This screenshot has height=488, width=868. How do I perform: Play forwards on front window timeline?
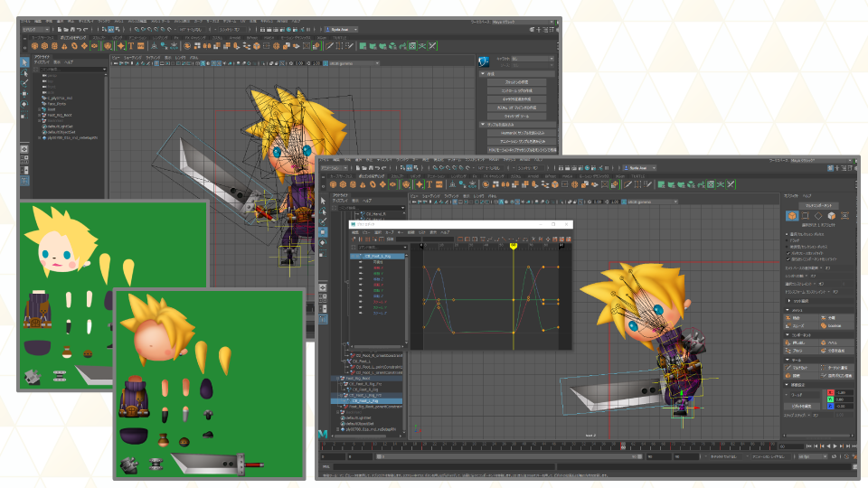coord(835,446)
